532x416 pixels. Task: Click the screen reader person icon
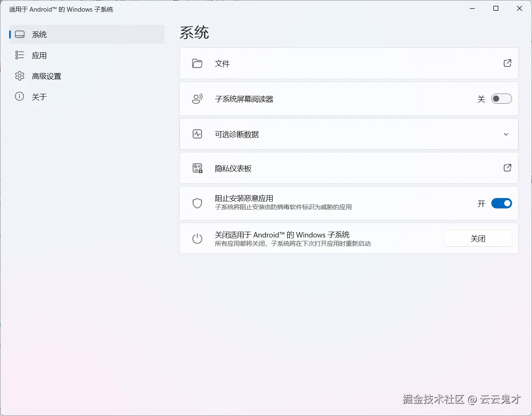(x=197, y=99)
